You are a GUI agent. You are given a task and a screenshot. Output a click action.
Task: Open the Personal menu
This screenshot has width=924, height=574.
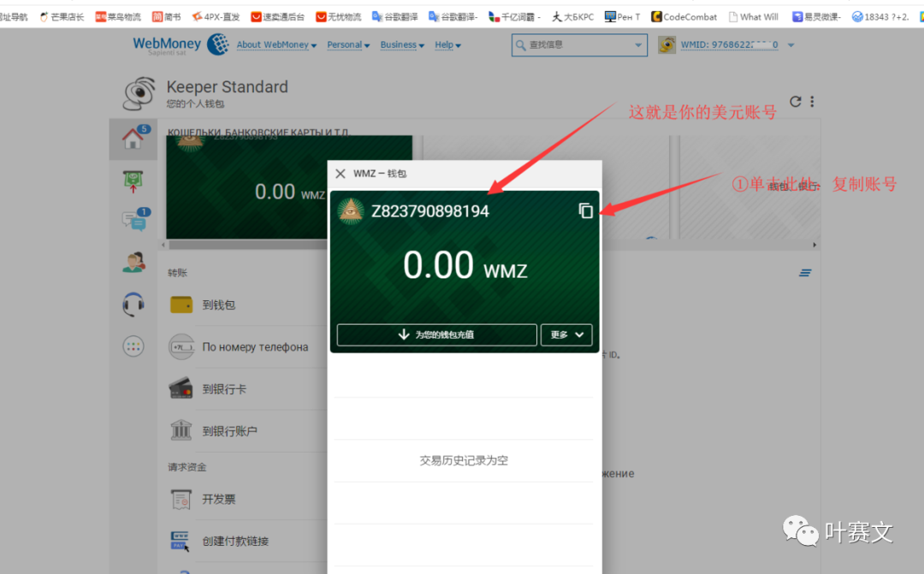click(348, 45)
